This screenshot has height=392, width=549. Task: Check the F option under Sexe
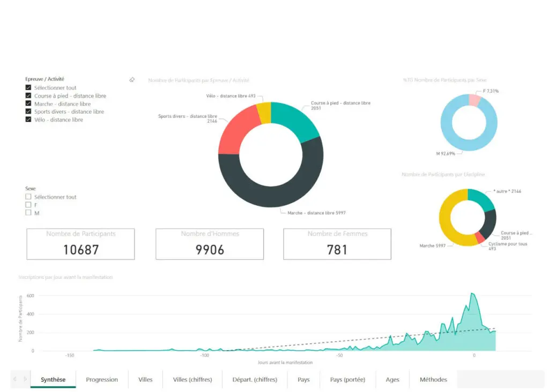28,205
